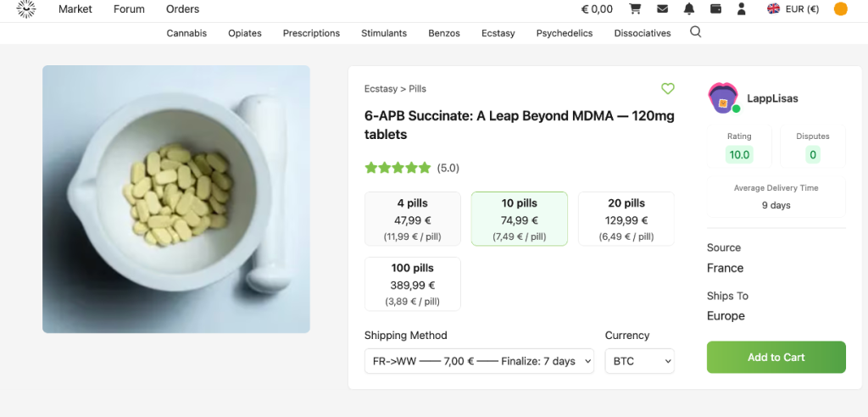The image size is (868, 417).
Task: Click the search magnifier icon
Action: (x=696, y=32)
